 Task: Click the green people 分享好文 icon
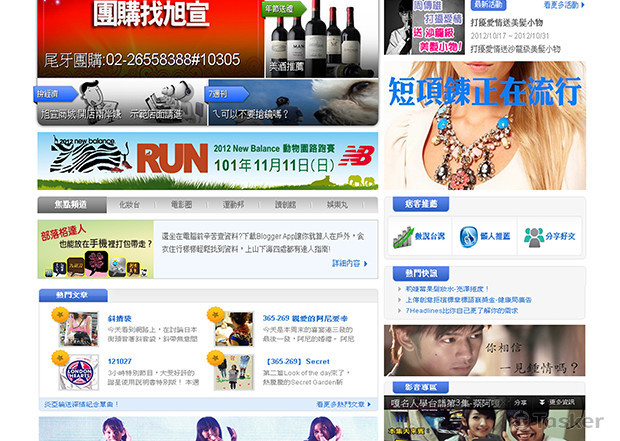point(534,237)
